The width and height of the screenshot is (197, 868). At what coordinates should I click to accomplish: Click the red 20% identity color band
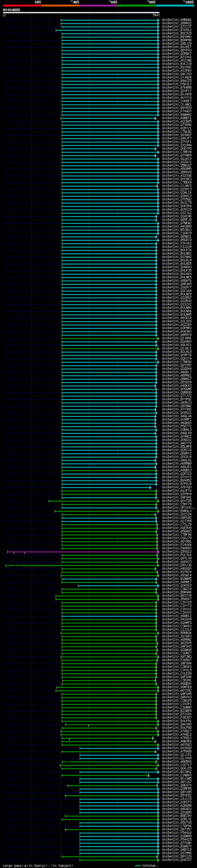[22, 6]
